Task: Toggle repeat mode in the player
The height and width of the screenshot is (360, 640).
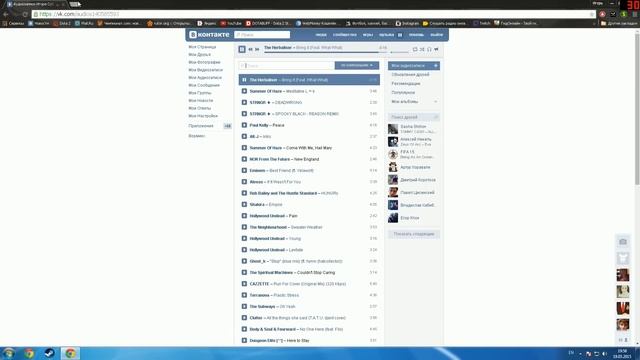Action: [415, 49]
